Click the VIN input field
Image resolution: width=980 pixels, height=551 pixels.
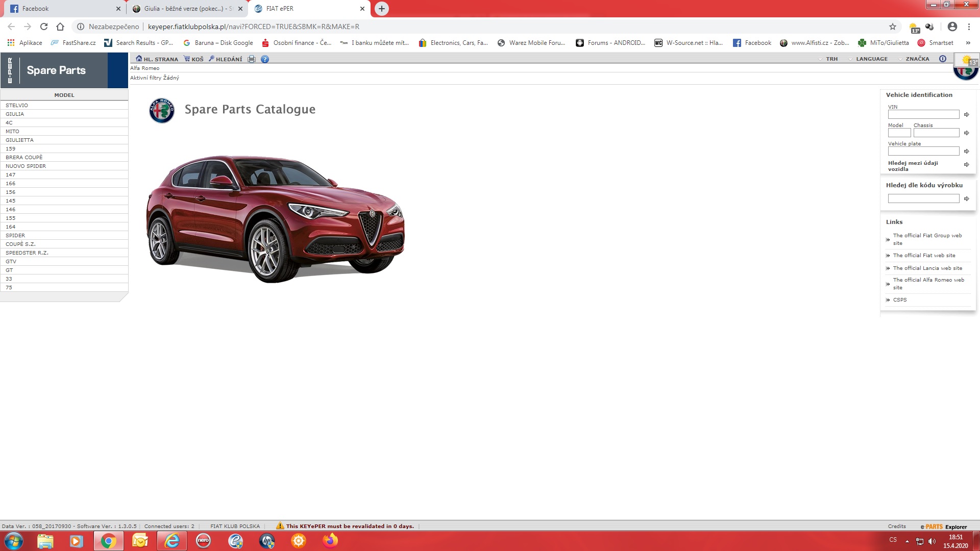pos(923,115)
